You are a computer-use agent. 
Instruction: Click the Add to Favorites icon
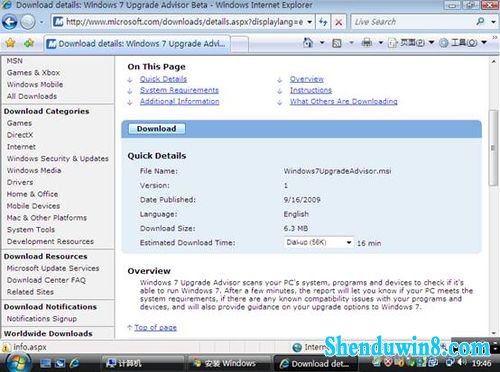pyautogui.click(x=29, y=43)
